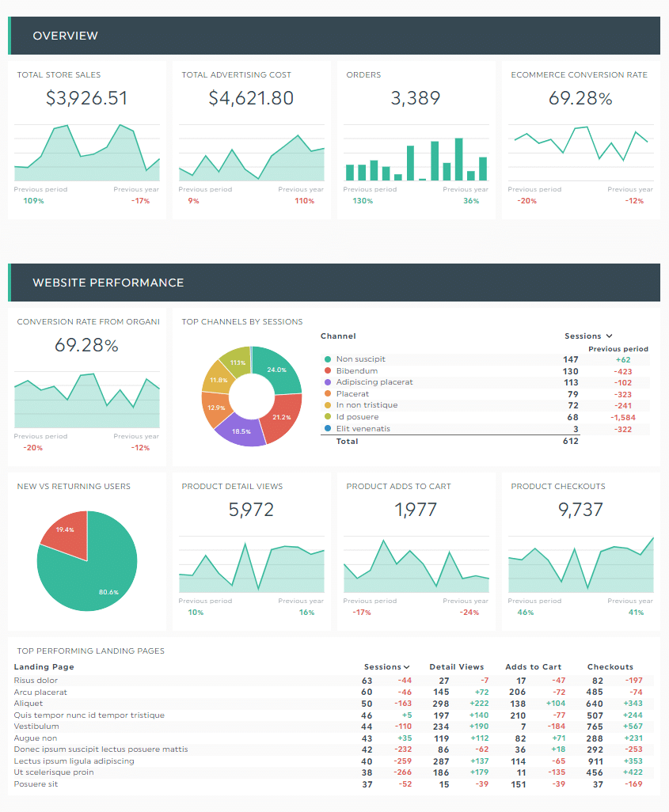Viewport: 669px width, 812px height.
Task: Select the 24.0% teal donut segment
Action: coord(276,370)
